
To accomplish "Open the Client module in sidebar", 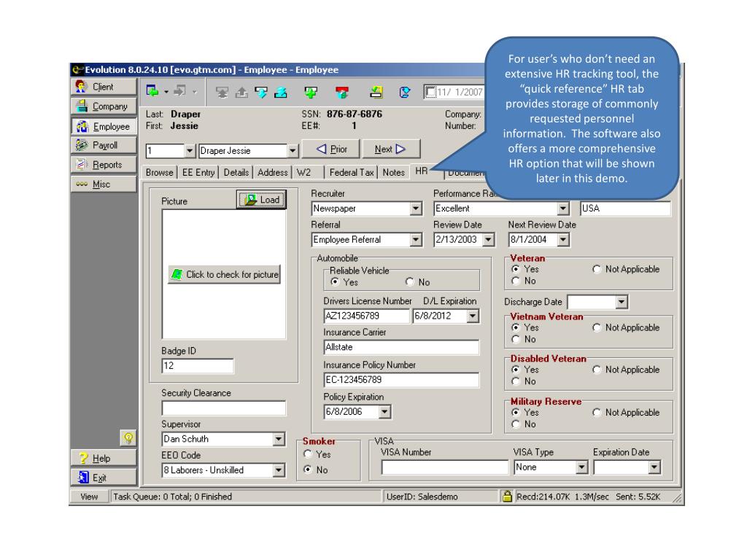I will coord(104,87).
